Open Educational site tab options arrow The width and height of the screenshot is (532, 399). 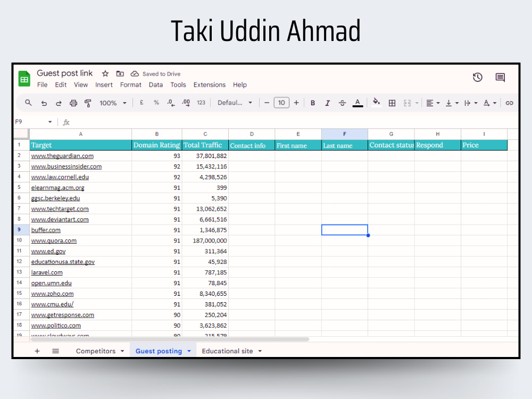[260, 351]
